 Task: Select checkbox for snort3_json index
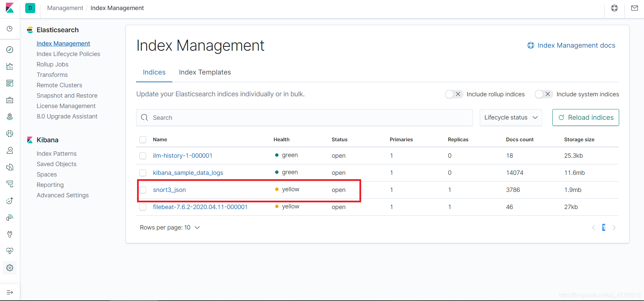(x=143, y=190)
